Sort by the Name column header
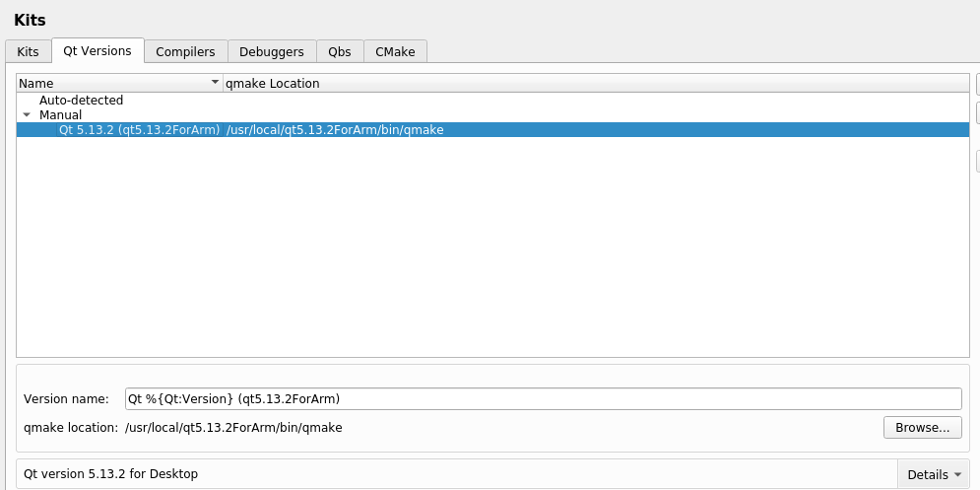Screen dimensions: 980x490 click(119, 83)
